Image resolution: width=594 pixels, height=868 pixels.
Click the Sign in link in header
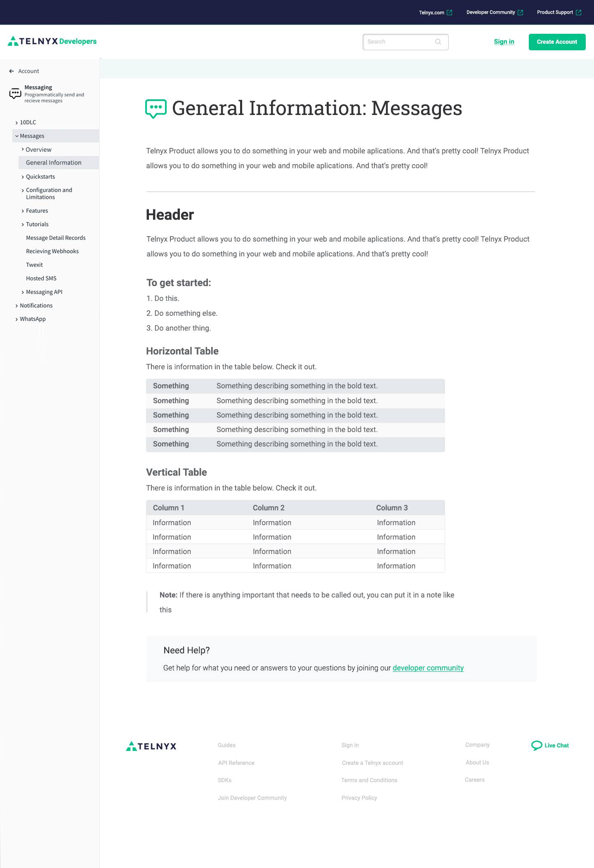coord(504,42)
